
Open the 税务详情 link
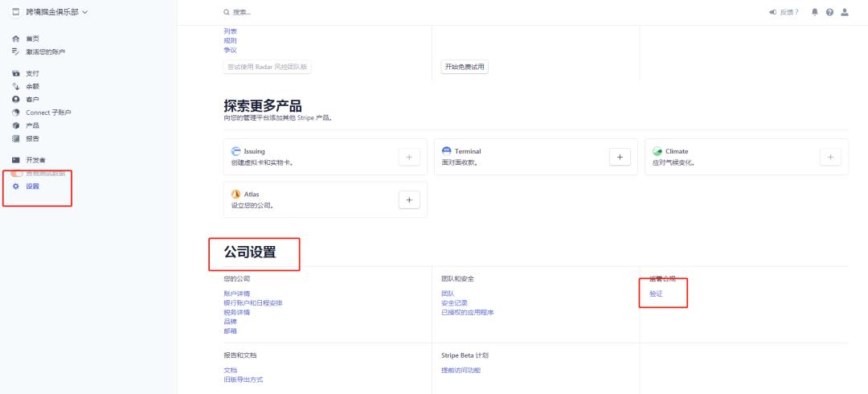tap(237, 313)
